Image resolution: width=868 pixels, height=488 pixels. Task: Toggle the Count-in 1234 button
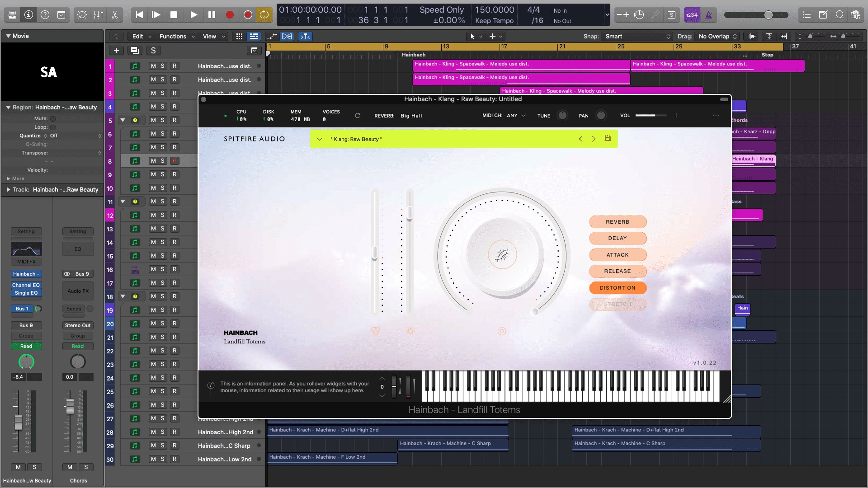[x=692, y=15]
